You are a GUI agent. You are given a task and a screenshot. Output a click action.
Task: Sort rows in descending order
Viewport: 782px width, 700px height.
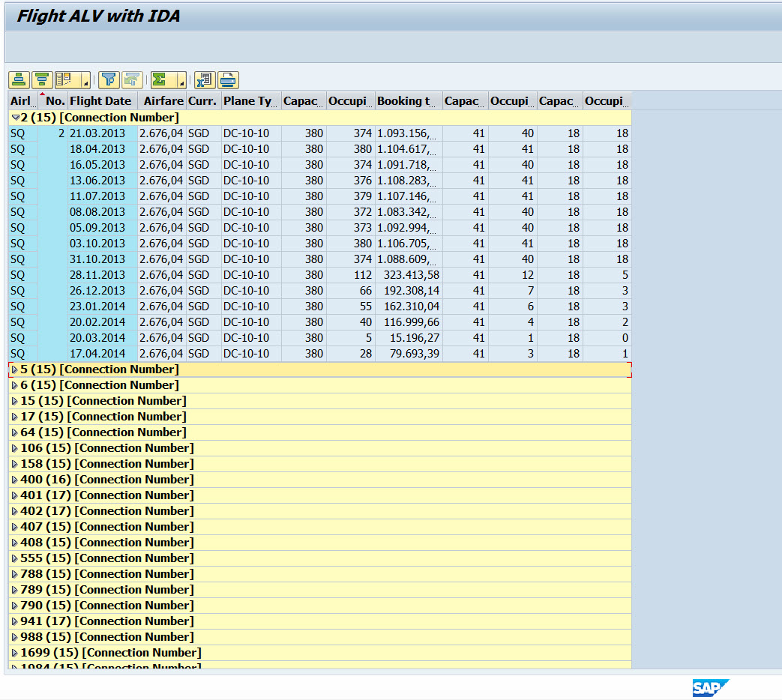[42, 79]
